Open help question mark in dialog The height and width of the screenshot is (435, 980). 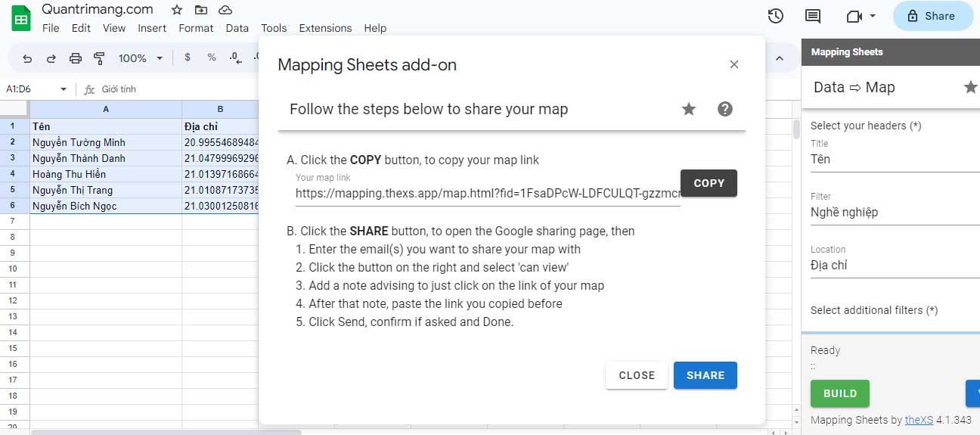tap(724, 109)
